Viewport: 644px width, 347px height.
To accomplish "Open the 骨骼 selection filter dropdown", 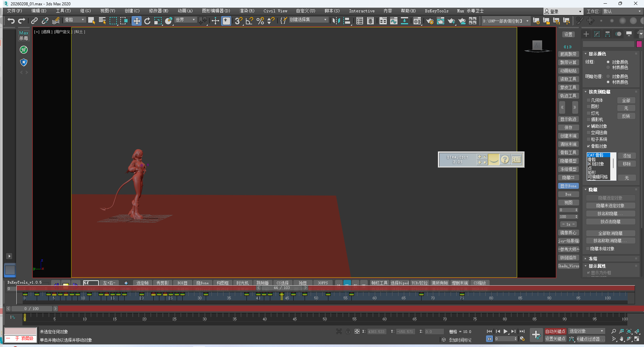I will pyautogui.click(x=75, y=20).
